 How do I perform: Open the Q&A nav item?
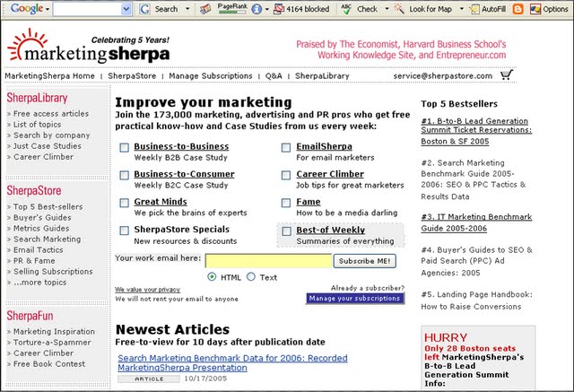click(274, 76)
